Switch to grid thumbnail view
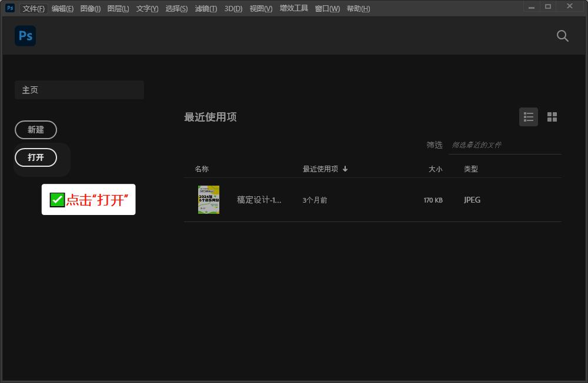The width and height of the screenshot is (588, 383). coord(552,117)
